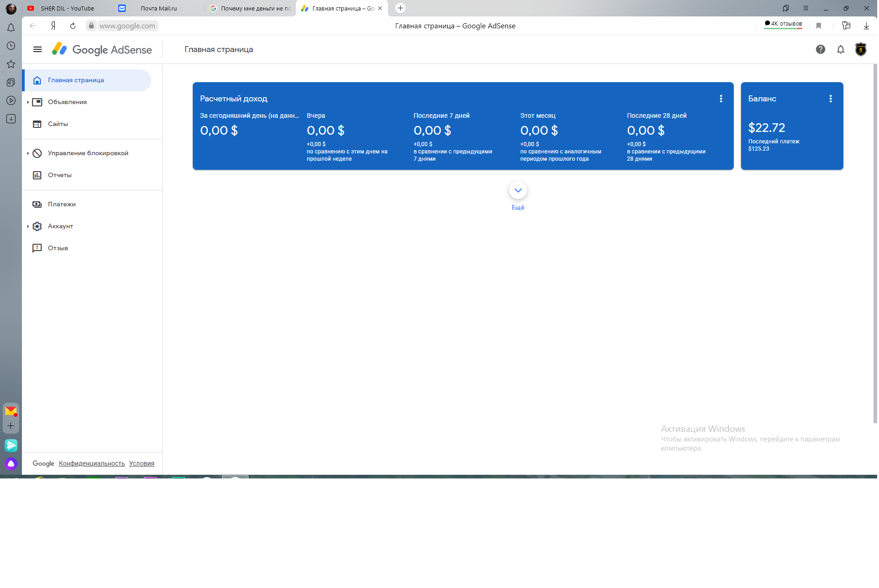Open the AdSense hamburger main menu
The image size is (879, 588).
[37, 49]
